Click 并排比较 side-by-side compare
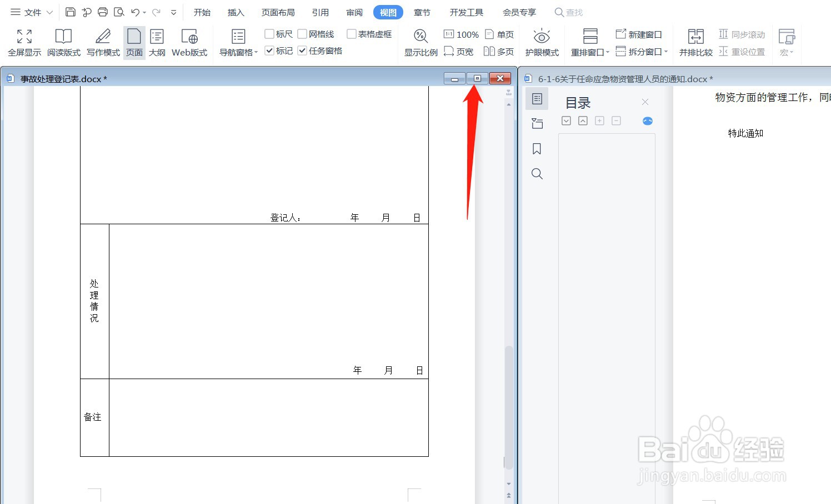 coord(695,42)
